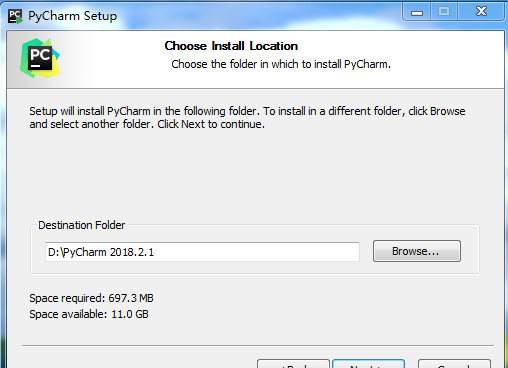Screen dimensions: 508x368
Task: Click the subtitle about choosing install folder
Action: (x=281, y=64)
